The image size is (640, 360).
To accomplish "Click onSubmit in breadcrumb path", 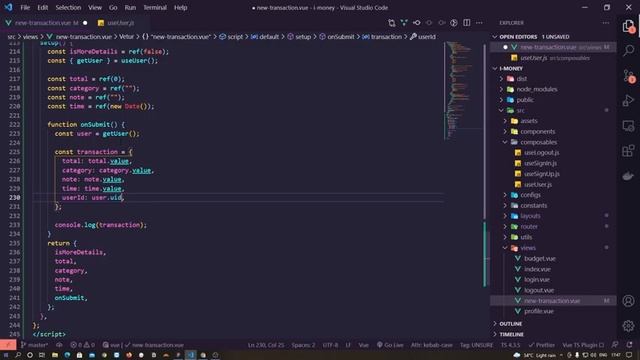I will tap(341, 37).
